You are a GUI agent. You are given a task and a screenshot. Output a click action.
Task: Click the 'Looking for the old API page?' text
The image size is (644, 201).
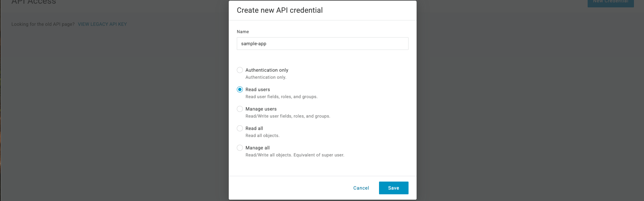(x=43, y=24)
